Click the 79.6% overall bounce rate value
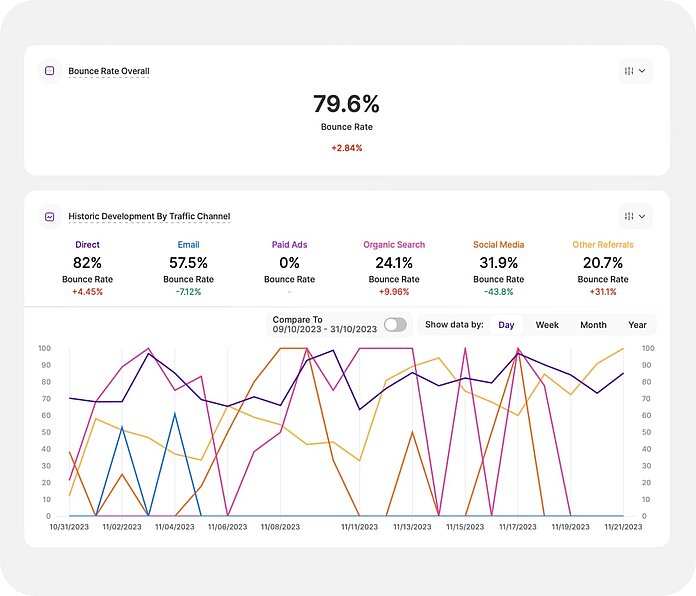Image resolution: width=696 pixels, height=596 pixels. (346, 104)
